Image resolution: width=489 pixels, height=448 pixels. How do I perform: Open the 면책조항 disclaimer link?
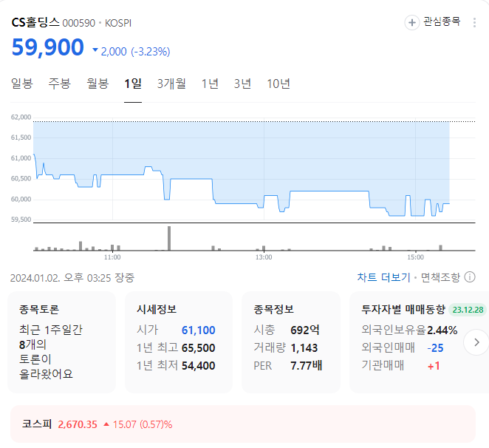(440, 277)
